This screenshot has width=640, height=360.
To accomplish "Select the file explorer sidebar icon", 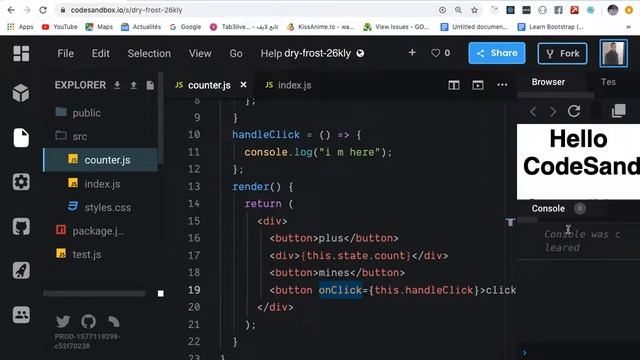I will click(21, 138).
